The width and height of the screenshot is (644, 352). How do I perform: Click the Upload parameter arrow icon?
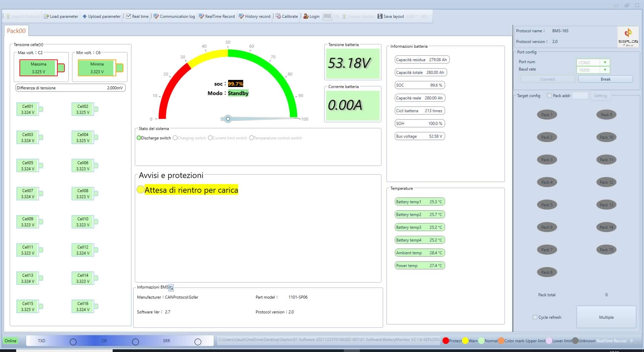tap(85, 16)
